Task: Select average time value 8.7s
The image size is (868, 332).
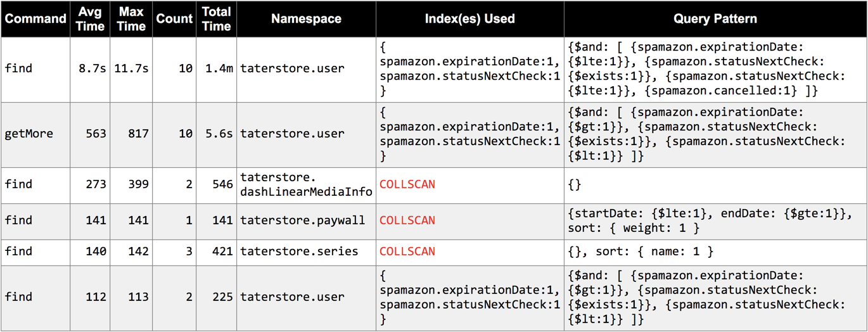Action: [x=93, y=68]
